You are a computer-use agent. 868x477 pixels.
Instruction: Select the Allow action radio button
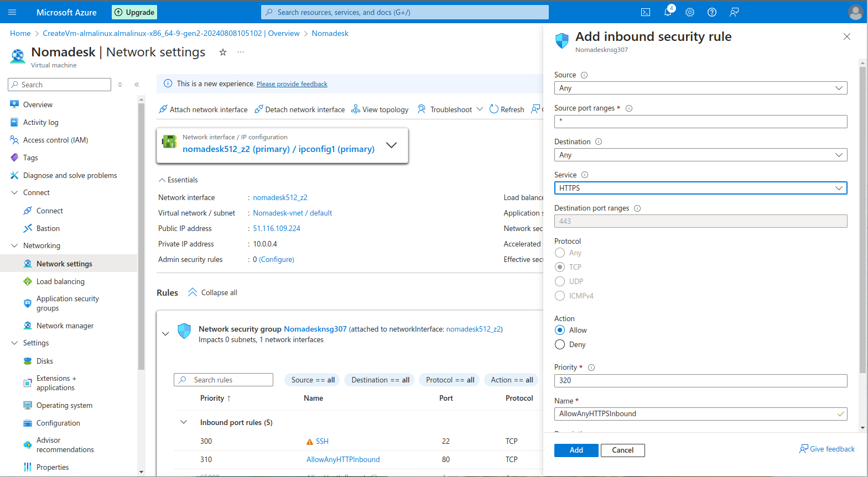560,330
